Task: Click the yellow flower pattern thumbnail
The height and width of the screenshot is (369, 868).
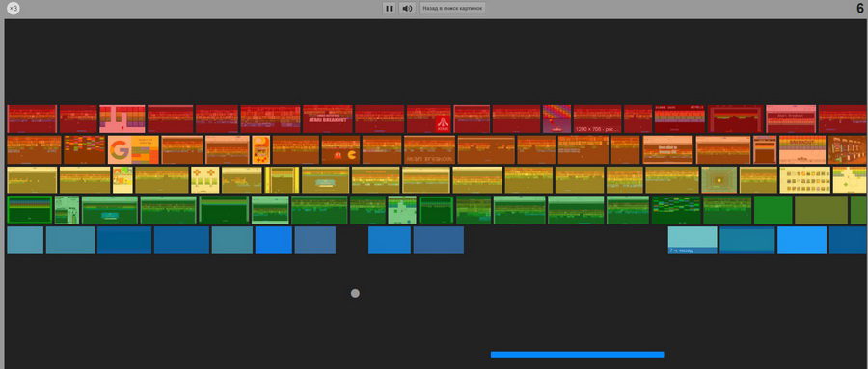Action: coord(204,180)
